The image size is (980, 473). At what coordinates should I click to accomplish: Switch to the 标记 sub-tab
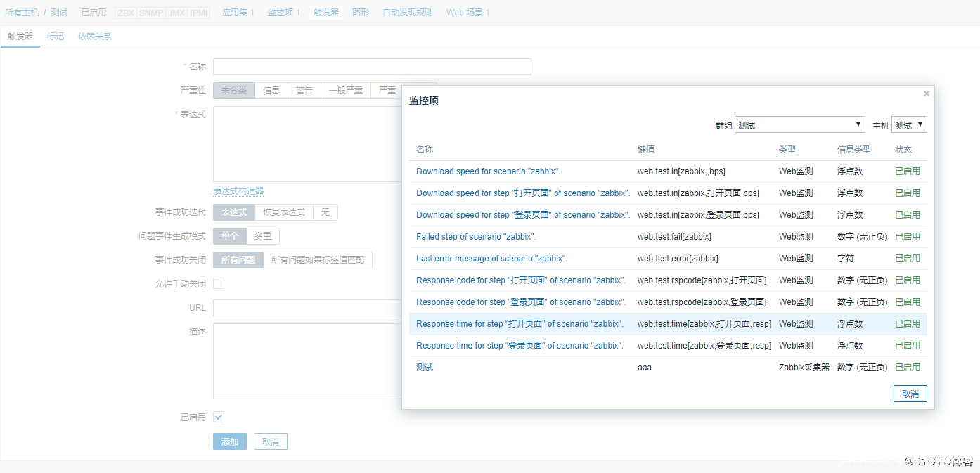(56, 37)
